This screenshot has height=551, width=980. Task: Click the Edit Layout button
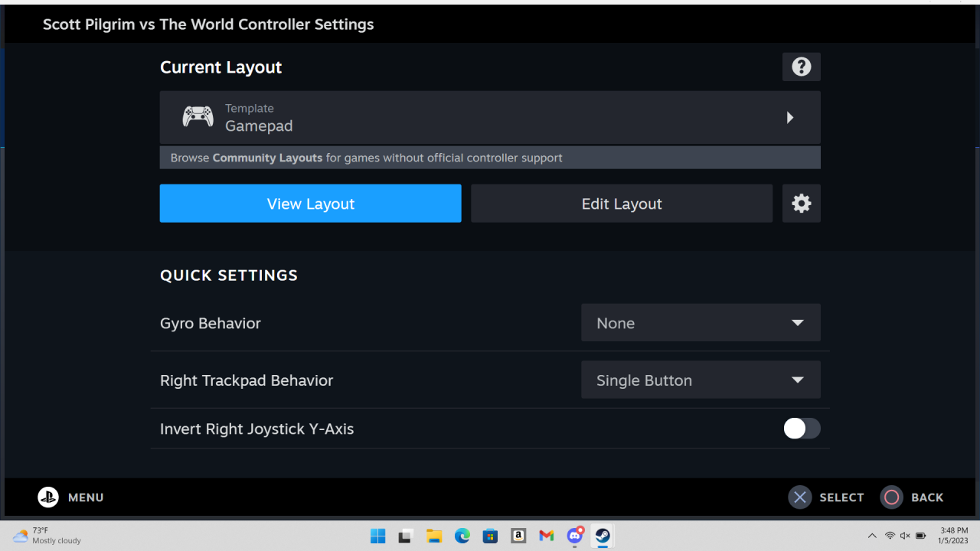621,204
